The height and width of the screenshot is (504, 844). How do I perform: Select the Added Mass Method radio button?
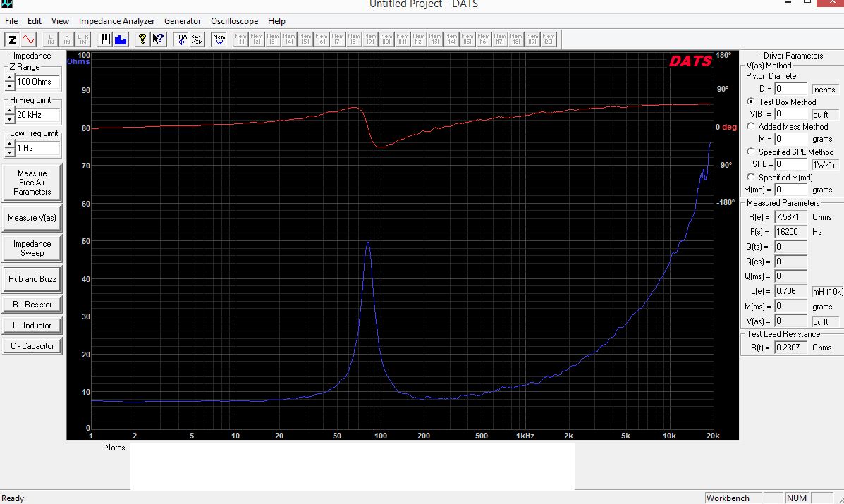click(750, 126)
